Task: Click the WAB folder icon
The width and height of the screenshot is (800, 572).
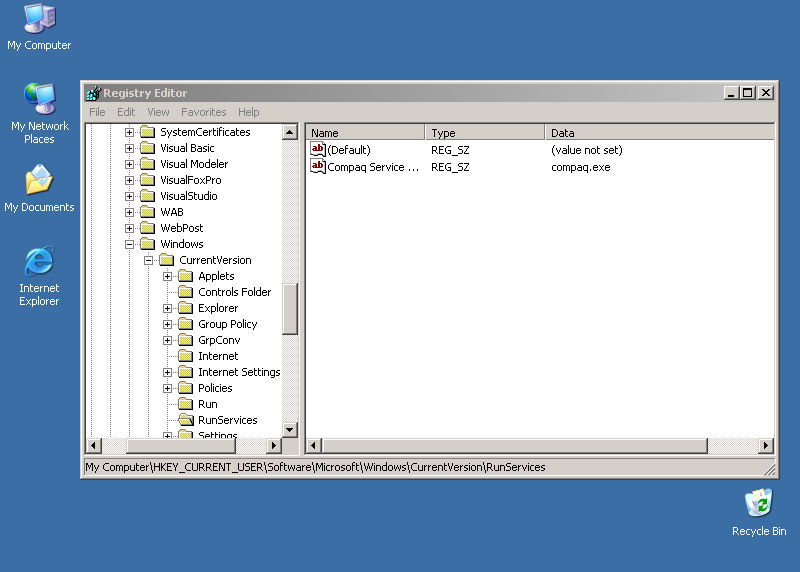Action: tap(147, 212)
